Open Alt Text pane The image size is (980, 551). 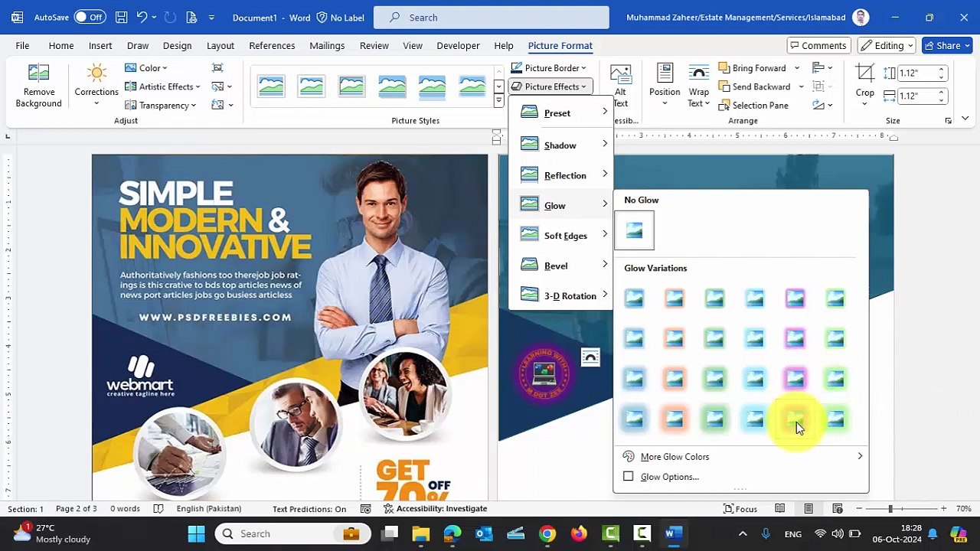[620, 86]
